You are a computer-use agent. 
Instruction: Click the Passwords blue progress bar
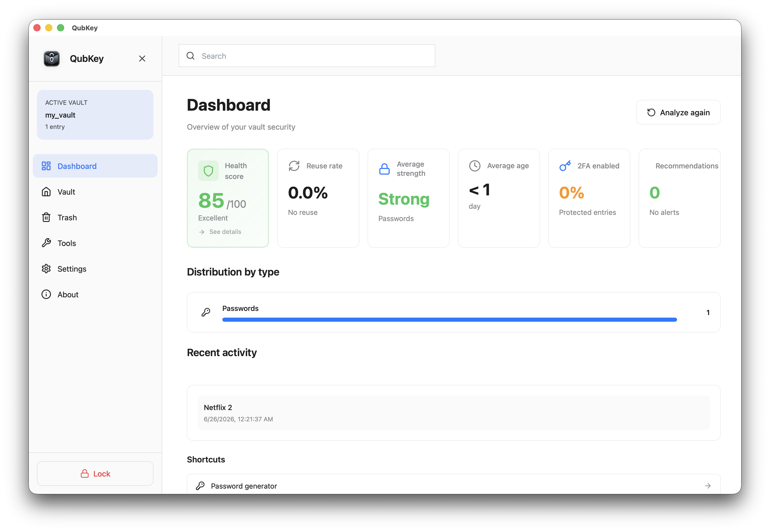[x=449, y=320]
